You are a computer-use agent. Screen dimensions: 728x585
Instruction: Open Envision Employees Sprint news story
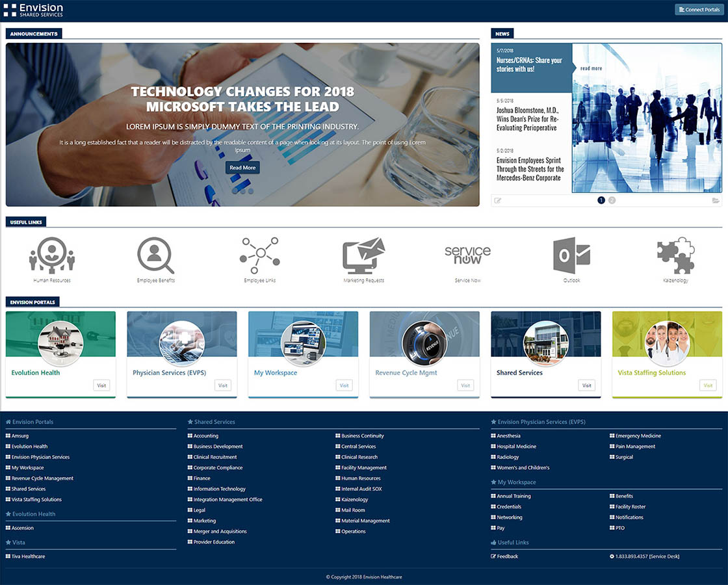pyautogui.click(x=530, y=169)
